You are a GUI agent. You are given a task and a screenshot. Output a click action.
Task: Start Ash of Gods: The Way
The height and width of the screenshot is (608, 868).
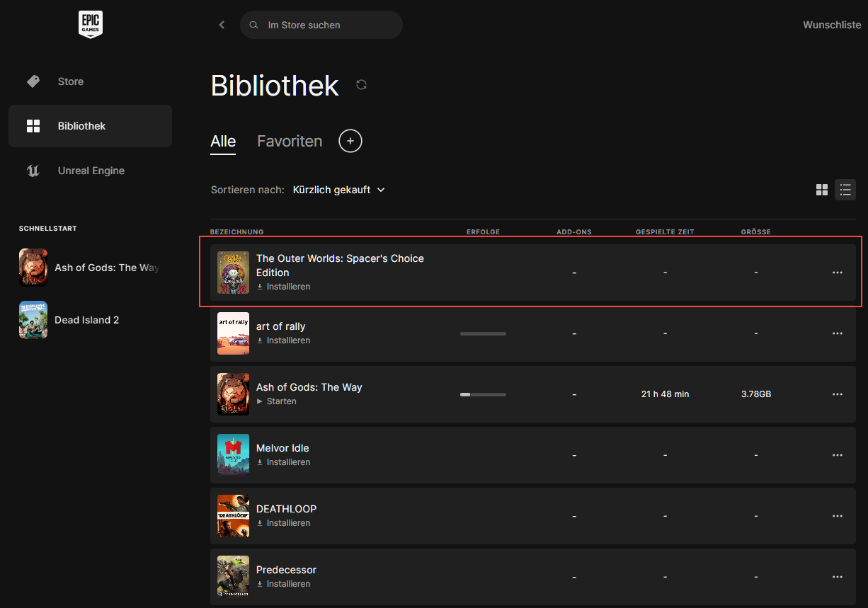tap(276, 401)
